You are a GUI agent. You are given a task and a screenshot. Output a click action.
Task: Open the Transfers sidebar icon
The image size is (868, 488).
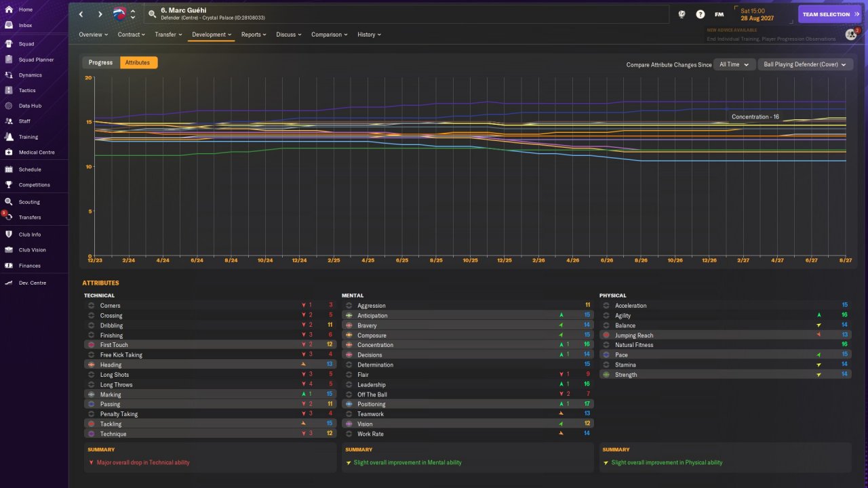[x=9, y=217]
